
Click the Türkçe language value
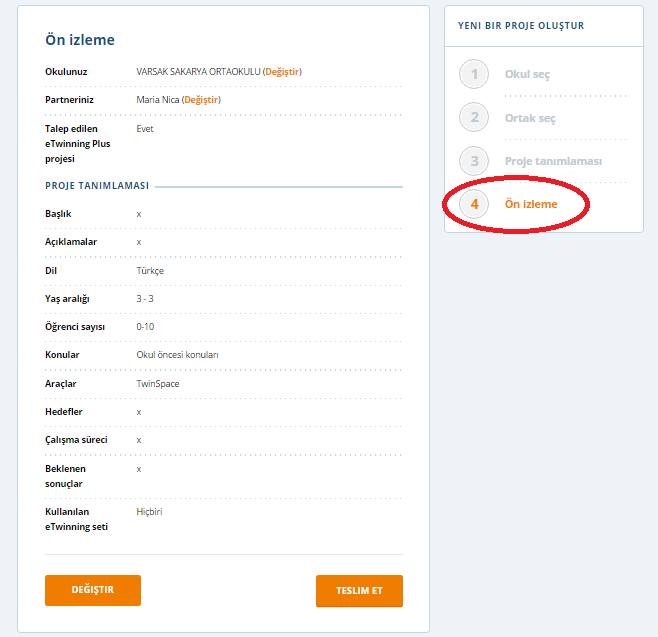point(150,270)
